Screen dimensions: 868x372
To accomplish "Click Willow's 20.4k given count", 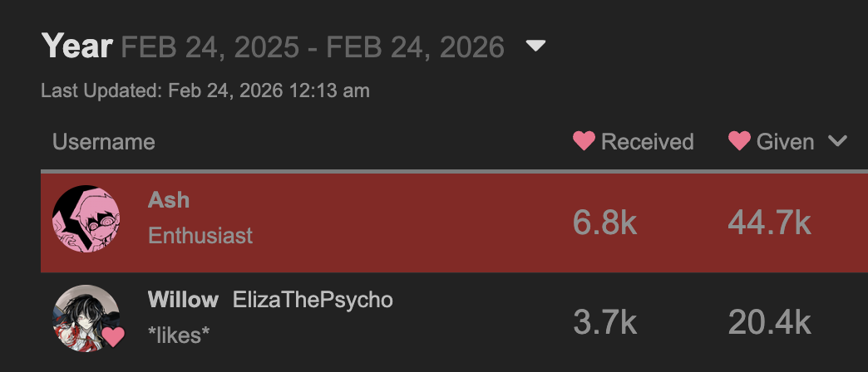I will (x=769, y=321).
